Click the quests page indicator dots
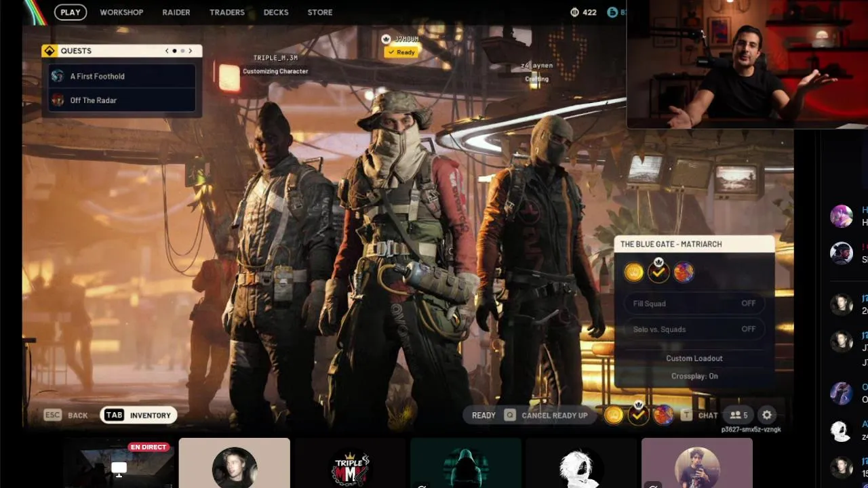Screen dimensions: 868x488 click(178, 51)
